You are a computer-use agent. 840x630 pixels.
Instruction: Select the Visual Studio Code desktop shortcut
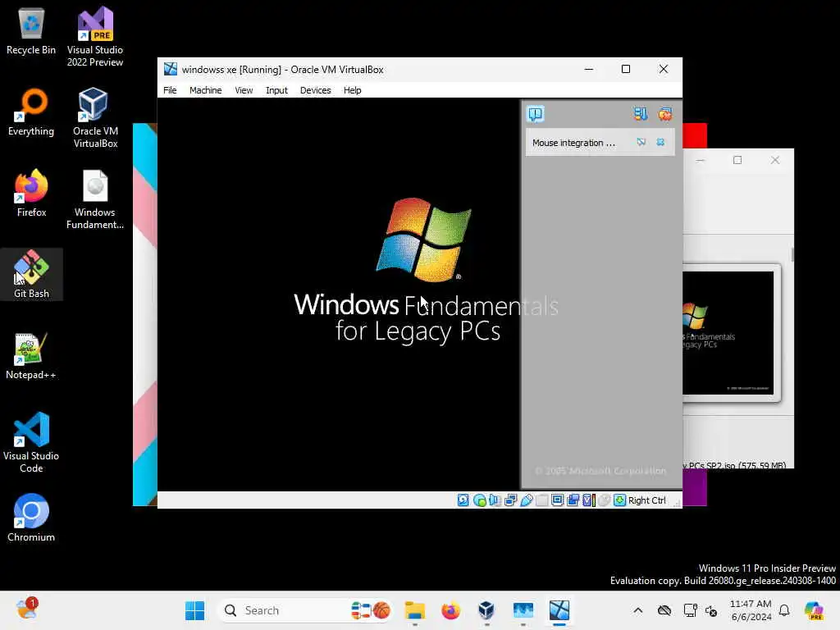(x=31, y=442)
